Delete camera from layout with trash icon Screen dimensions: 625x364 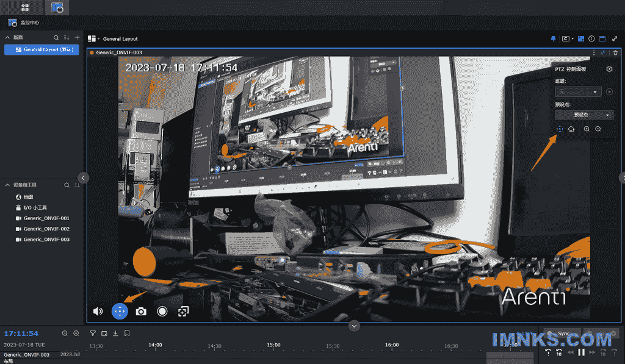coord(615,52)
